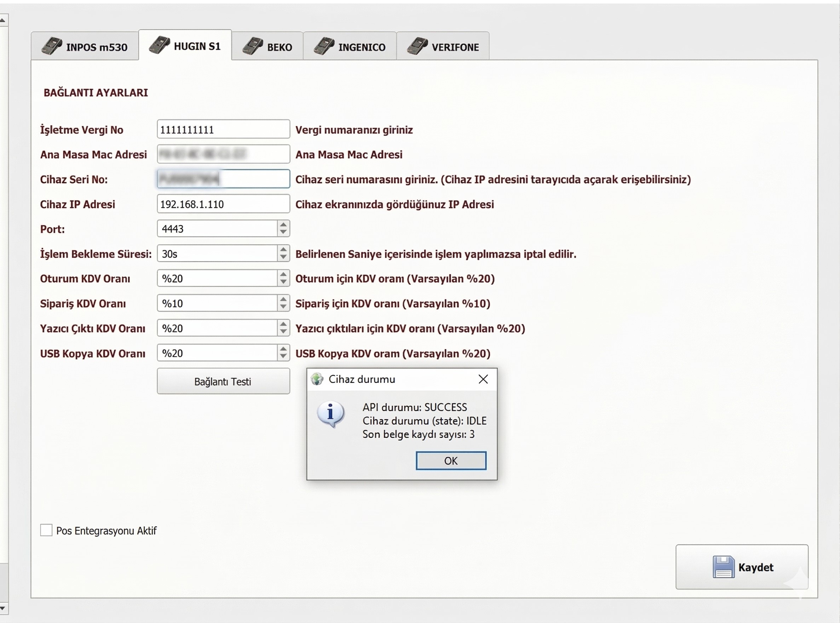This screenshot has width=840, height=623.
Task: Confirm the dialog with OK button
Action: (451, 461)
